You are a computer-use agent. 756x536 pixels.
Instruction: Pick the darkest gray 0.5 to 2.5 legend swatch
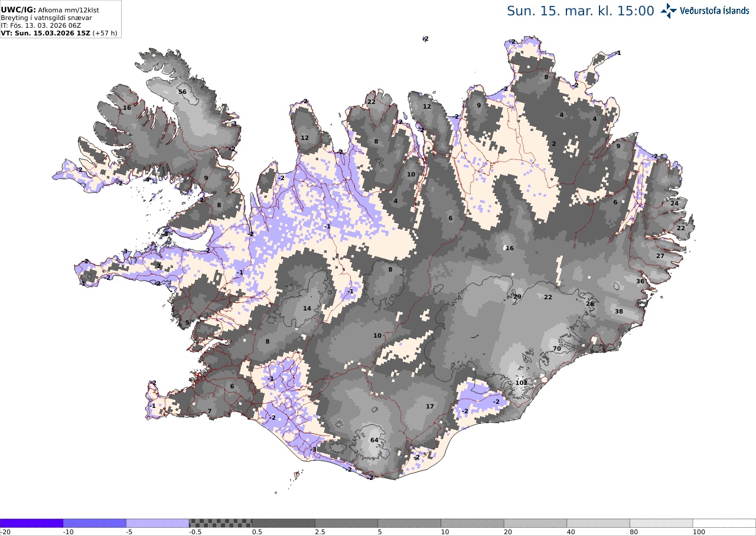pyautogui.click(x=283, y=523)
